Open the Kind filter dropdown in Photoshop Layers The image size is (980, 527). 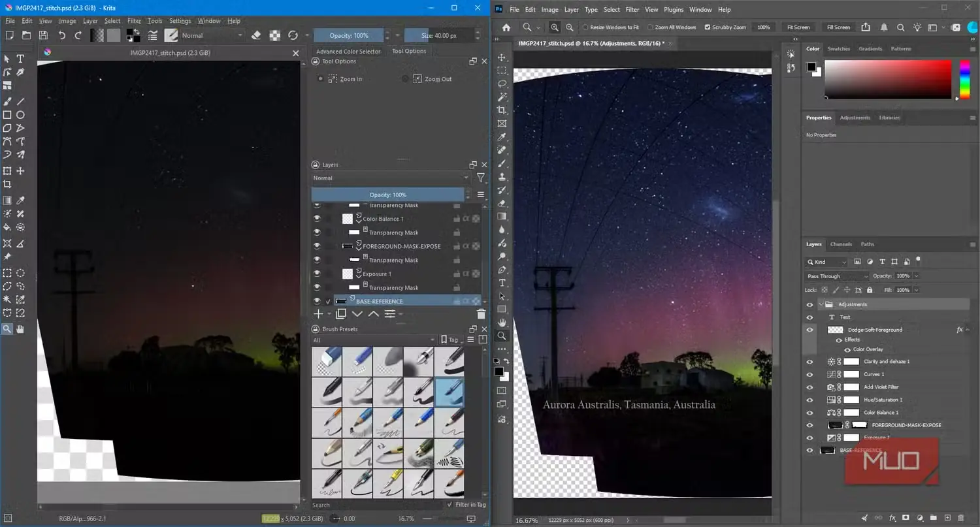(x=826, y=262)
